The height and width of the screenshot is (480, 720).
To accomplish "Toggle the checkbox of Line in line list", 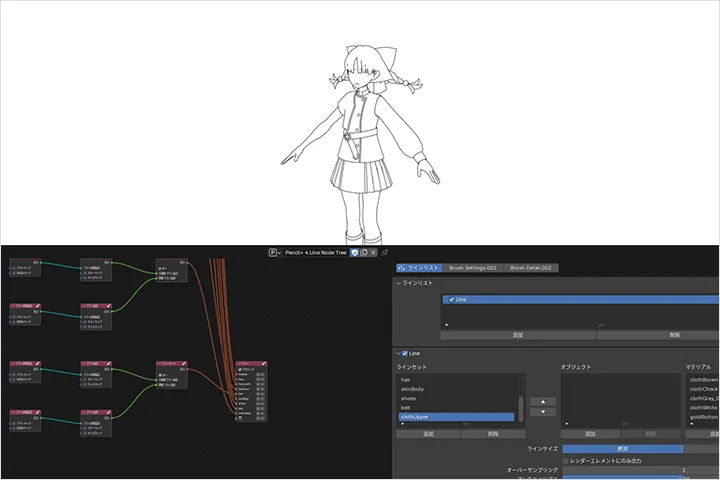I will (x=451, y=299).
